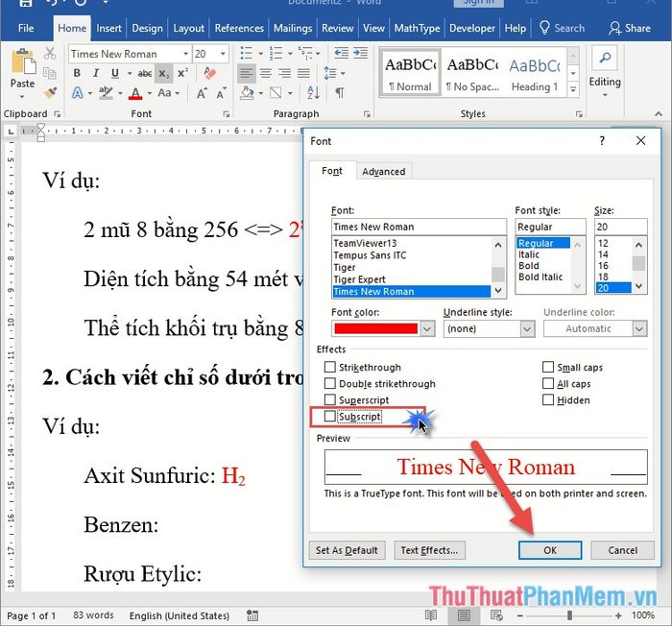Click Shrink Font icon
This screenshot has width=672, height=626.
[221, 92]
